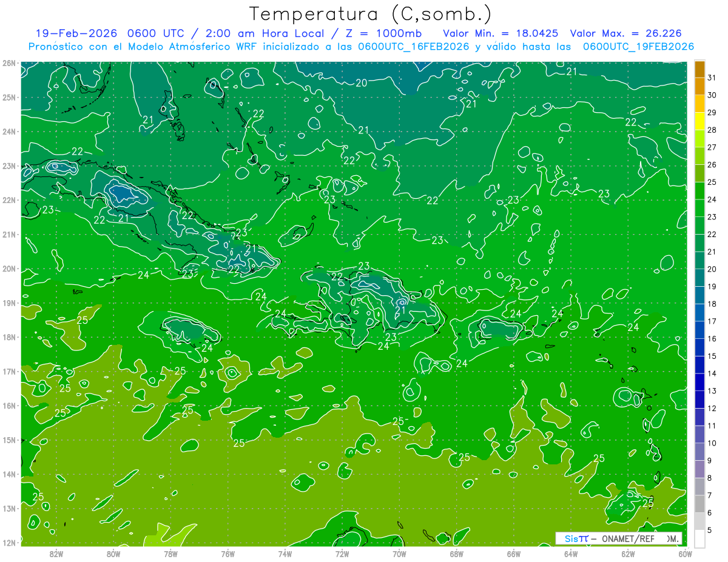The image size is (728, 562).
Task: Click the "72W" longitude axis label
Action: tap(342, 554)
